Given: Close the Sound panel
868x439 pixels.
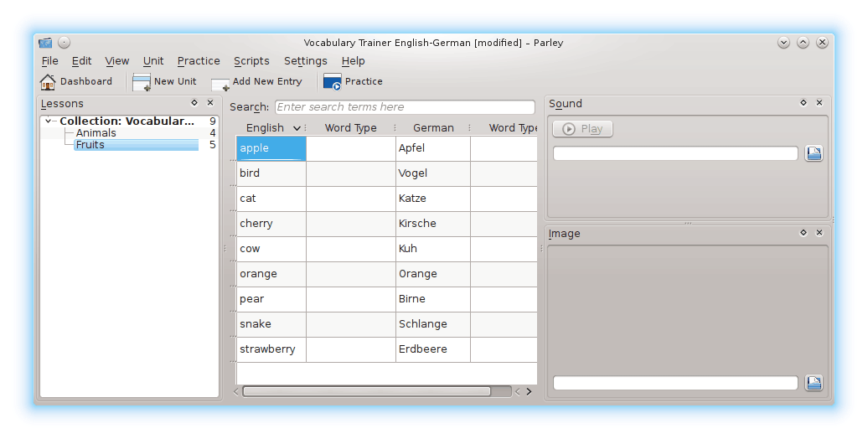Looking at the screenshot, I should [x=819, y=103].
